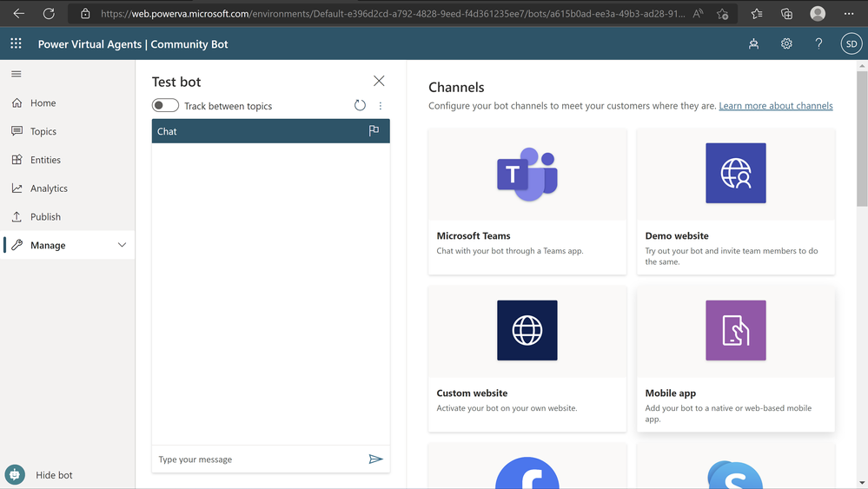
Task: Toggle Track between topics switch
Action: pos(165,105)
